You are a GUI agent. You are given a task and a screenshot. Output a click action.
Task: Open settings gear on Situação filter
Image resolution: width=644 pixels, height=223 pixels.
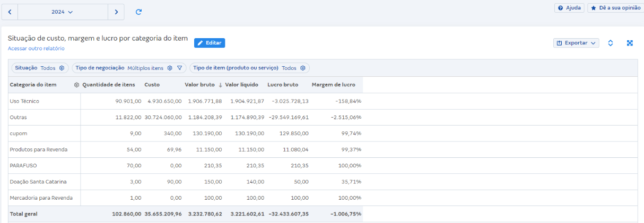coord(62,68)
